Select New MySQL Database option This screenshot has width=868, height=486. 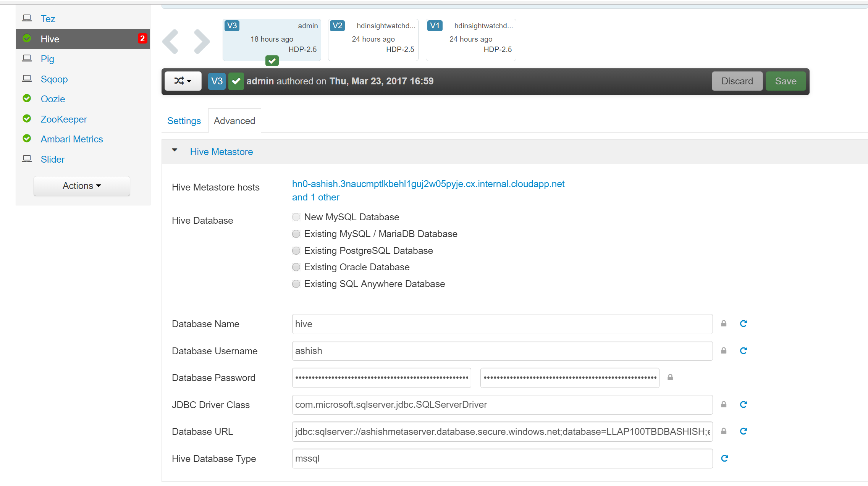coord(296,217)
